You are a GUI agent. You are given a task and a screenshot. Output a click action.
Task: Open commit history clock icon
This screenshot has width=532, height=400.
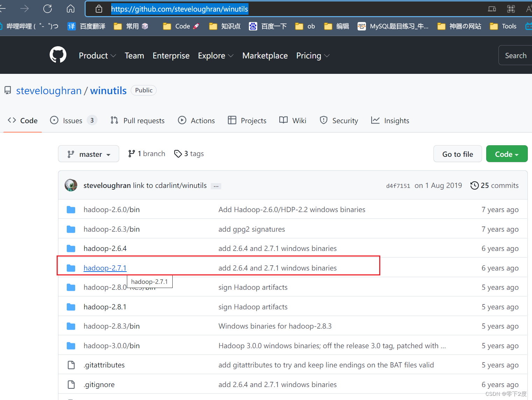474,185
